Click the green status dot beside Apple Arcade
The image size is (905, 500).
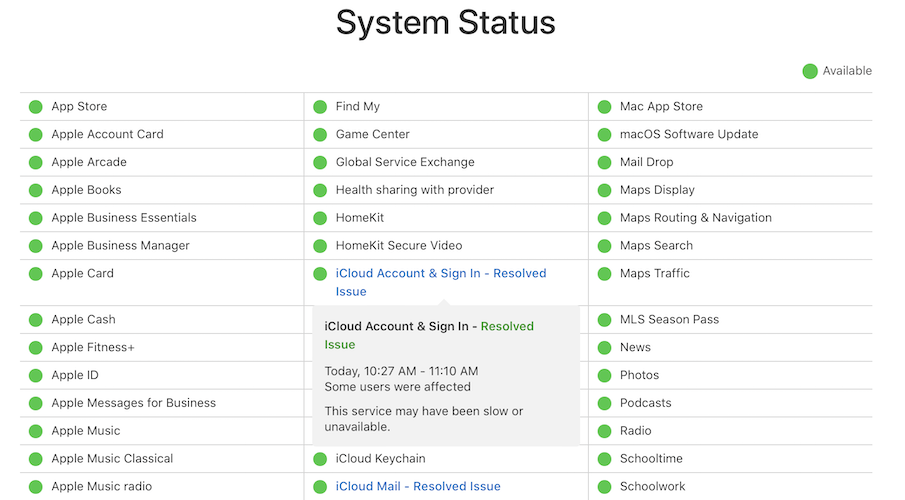pyautogui.click(x=36, y=162)
